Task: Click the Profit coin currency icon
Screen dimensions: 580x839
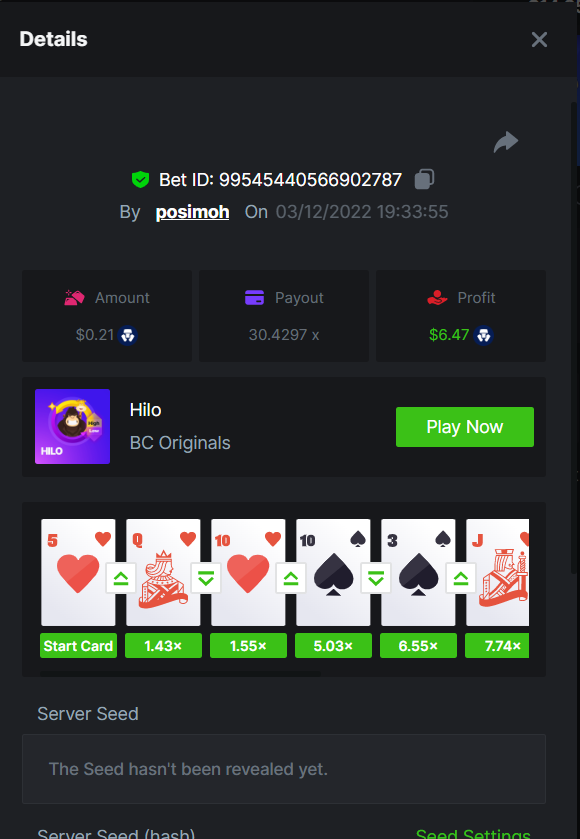Action: (483, 335)
